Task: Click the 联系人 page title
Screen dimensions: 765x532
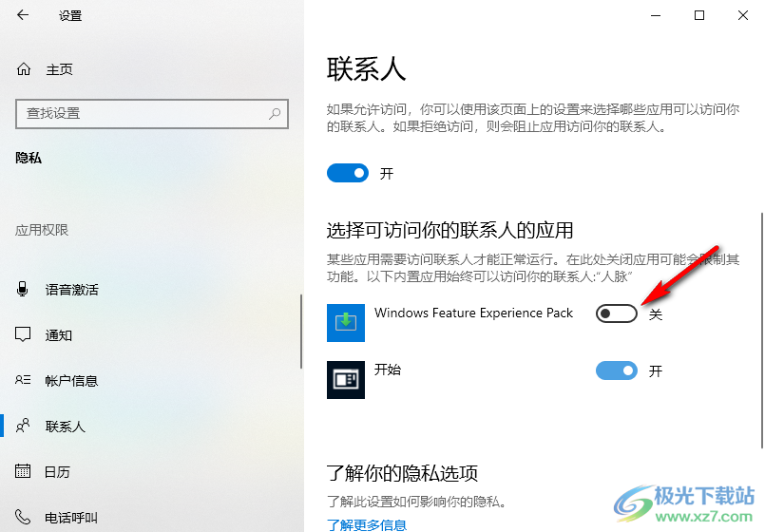Action: [x=366, y=68]
